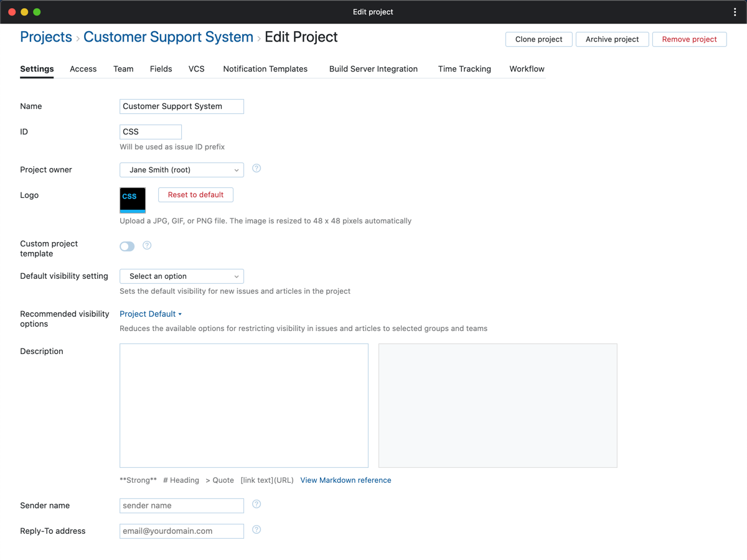The height and width of the screenshot is (560, 747).
Task: Open View Markdown reference link
Action: tap(346, 480)
